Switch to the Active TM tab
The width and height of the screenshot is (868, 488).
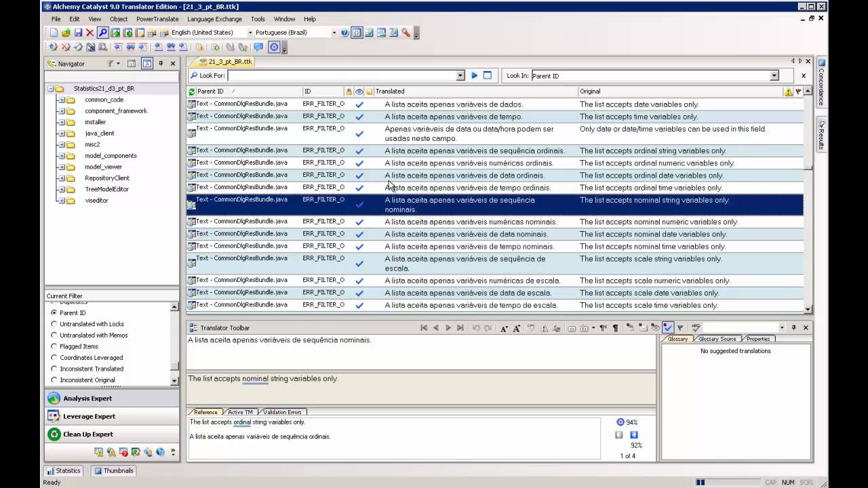(240, 412)
